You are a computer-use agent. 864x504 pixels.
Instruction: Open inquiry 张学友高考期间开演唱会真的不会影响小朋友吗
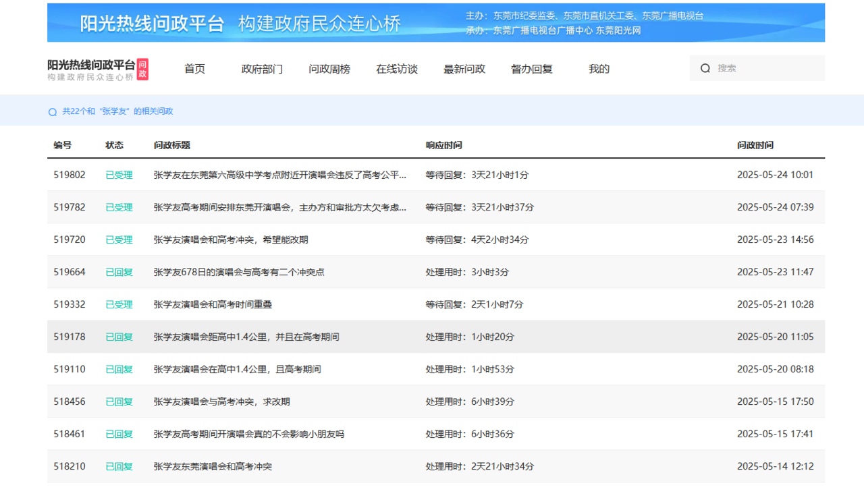[249, 434]
